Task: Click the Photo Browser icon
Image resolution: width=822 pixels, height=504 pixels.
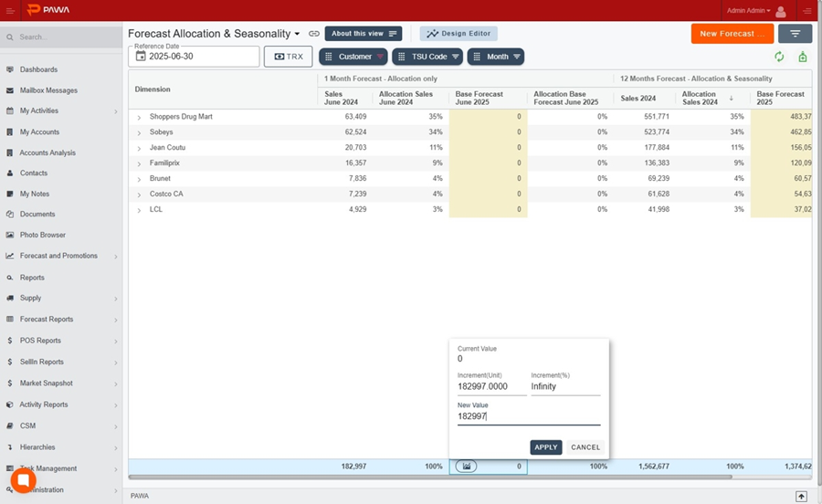Action: (x=10, y=235)
